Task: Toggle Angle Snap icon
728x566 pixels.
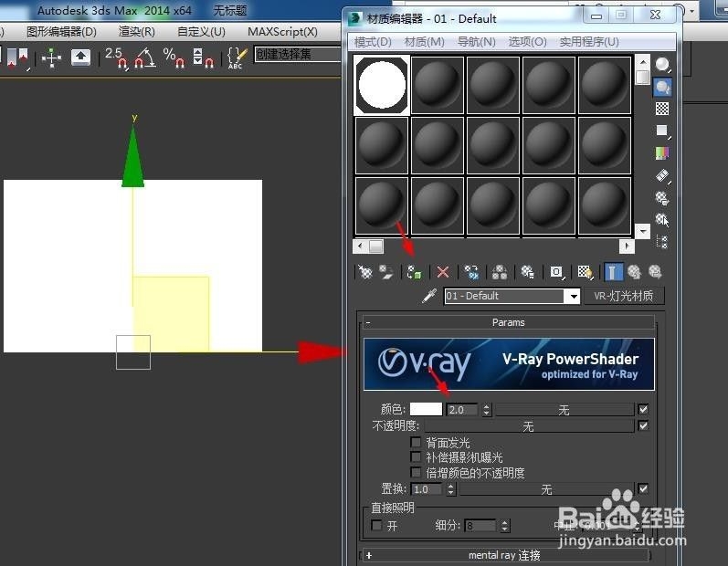Action: (x=145, y=58)
